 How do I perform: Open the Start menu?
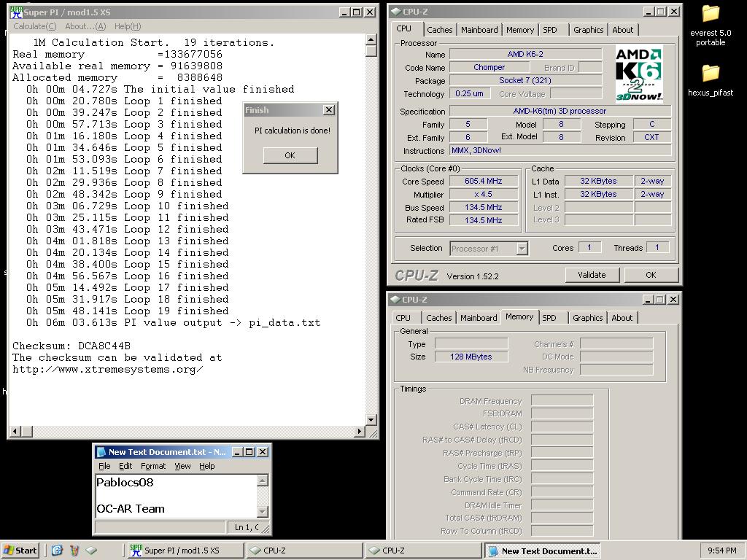pos(20,551)
